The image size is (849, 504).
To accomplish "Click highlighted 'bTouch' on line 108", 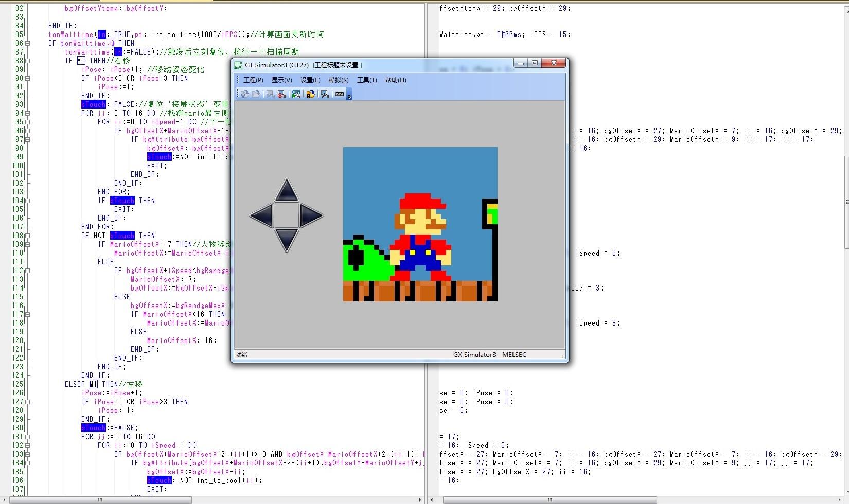I will click(x=122, y=236).
